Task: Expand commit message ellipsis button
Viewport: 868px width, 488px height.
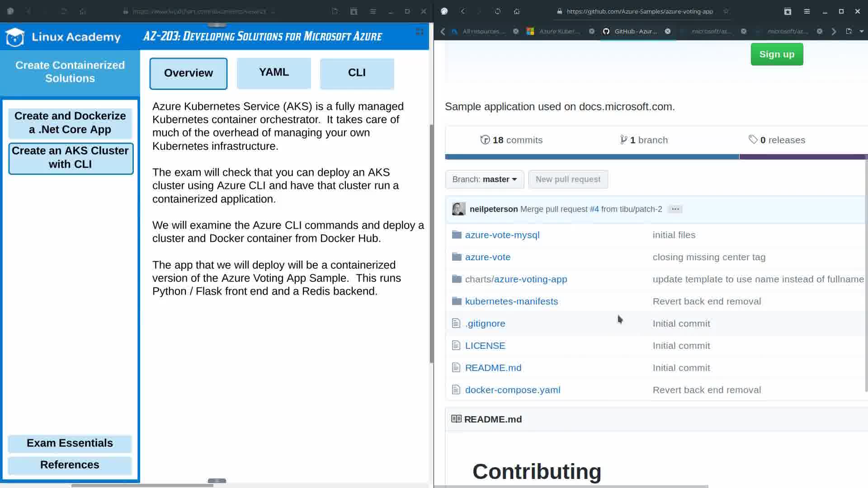Action: pyautogui.click(x=675, y=209)
